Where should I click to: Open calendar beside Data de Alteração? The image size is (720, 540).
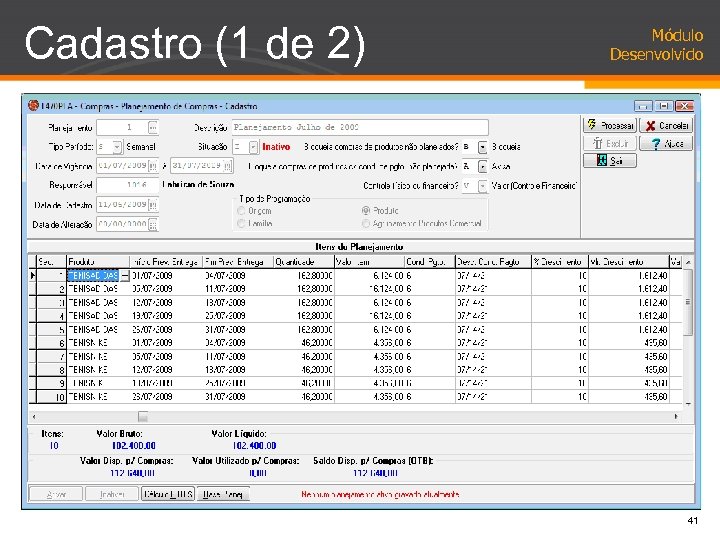[153, 225]
